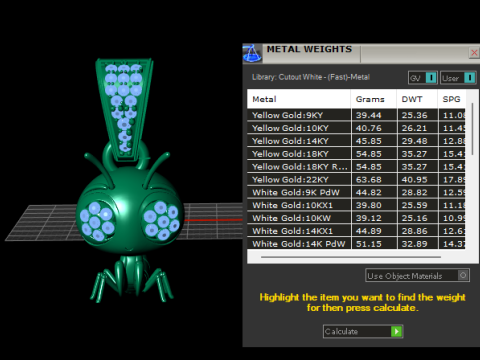The width and height of the screenshot is (480, 360).
Task: Click the bug pendant's left gem eye
Action: [97, 221]
